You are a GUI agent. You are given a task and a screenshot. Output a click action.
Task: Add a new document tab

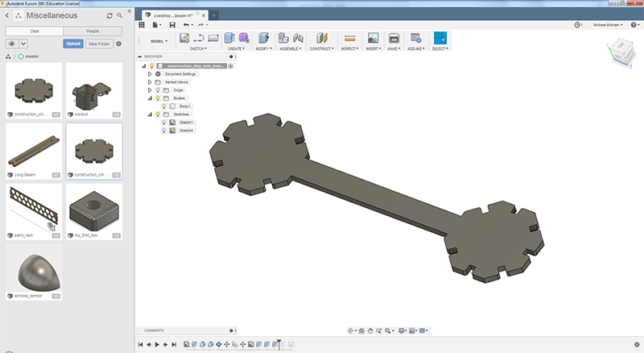click(x=213, y=15)
